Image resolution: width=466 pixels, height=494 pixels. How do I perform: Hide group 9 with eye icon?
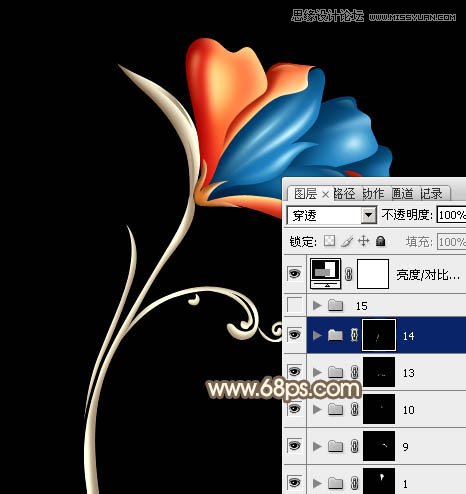click(294, 446)
